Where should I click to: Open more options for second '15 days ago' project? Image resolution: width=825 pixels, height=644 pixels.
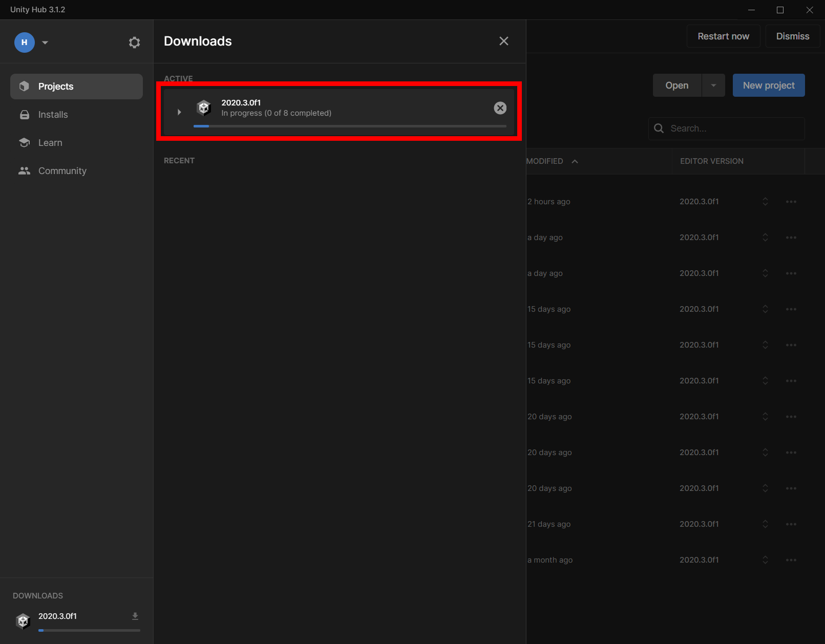(x=791, y=345)
